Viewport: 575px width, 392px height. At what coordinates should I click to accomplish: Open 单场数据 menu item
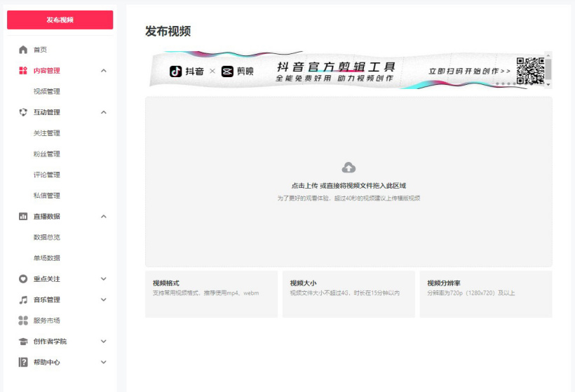(46, 258)
